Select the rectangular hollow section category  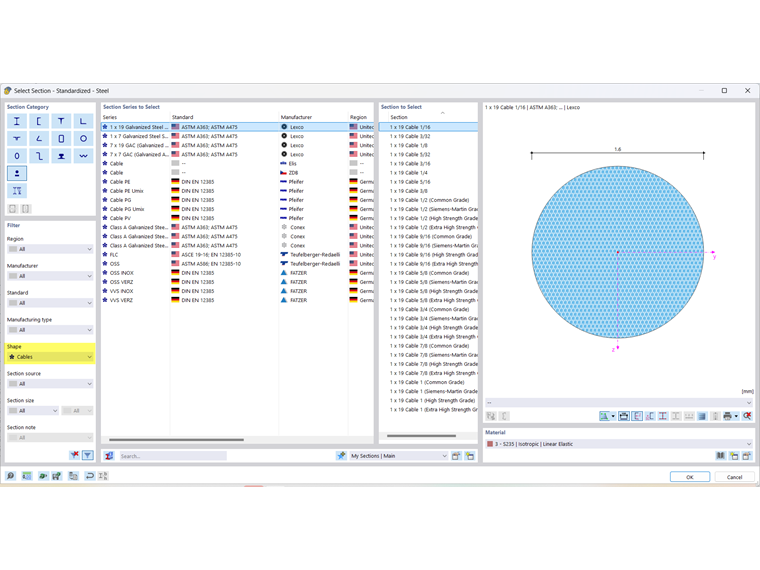[61, 139]
